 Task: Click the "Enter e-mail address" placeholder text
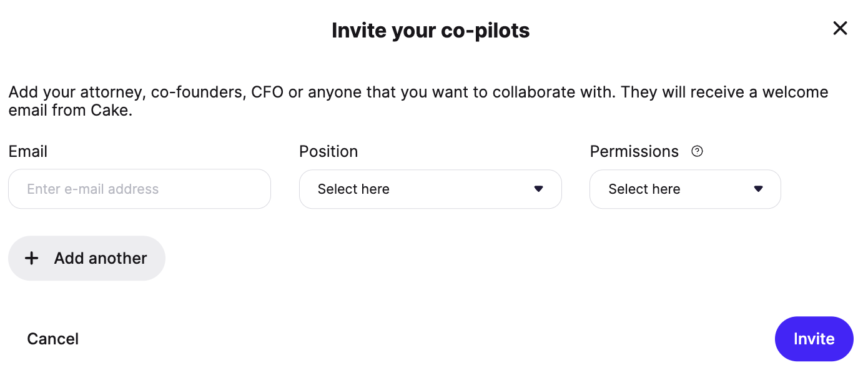pos(93,189)
